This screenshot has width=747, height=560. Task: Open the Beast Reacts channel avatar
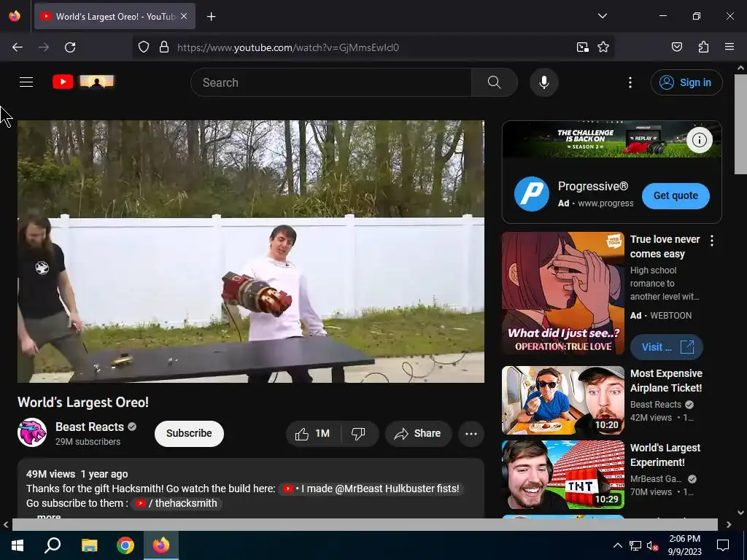[x=32, y=432]
